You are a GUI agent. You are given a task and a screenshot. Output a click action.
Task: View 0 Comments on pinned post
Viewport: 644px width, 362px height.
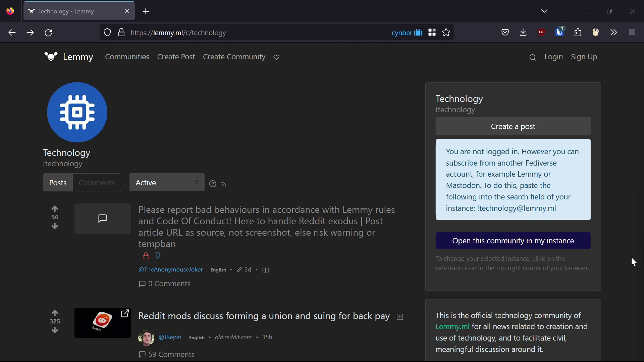pos(165,284)
